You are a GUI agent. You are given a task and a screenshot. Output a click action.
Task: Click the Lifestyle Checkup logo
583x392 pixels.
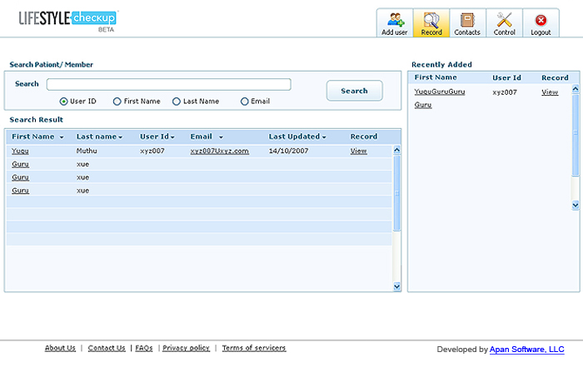coord(68,21)
